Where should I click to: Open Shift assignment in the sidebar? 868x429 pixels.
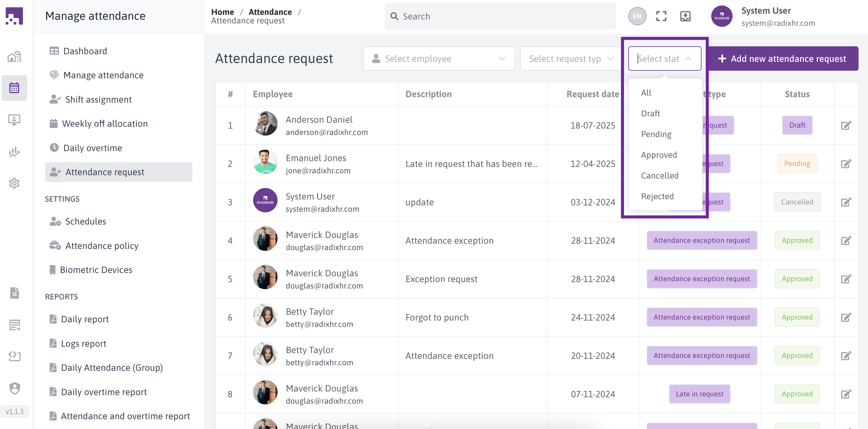point(98,99)
